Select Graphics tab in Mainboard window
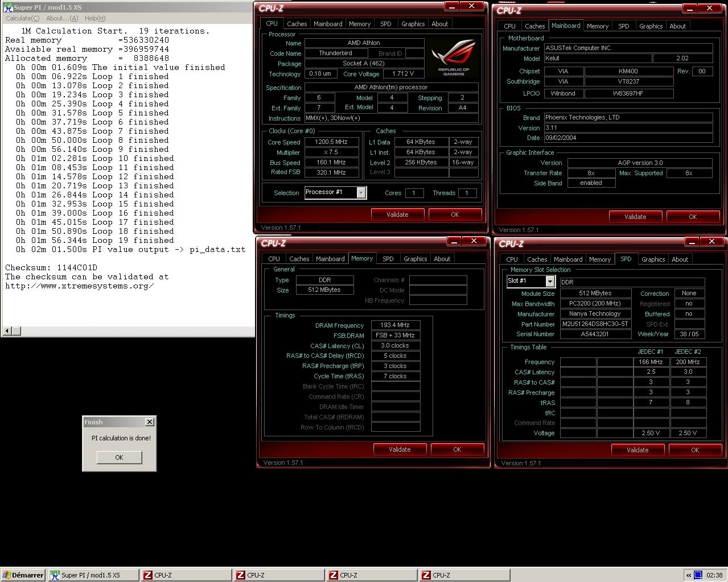The height and width of the screenshot is (582, 728). point(651,26)
